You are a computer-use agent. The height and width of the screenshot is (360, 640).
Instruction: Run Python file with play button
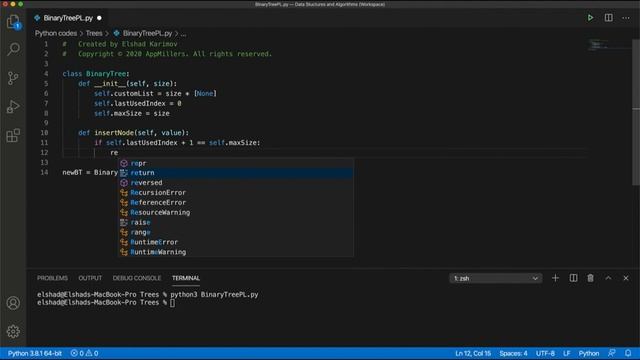pos(590,18)
